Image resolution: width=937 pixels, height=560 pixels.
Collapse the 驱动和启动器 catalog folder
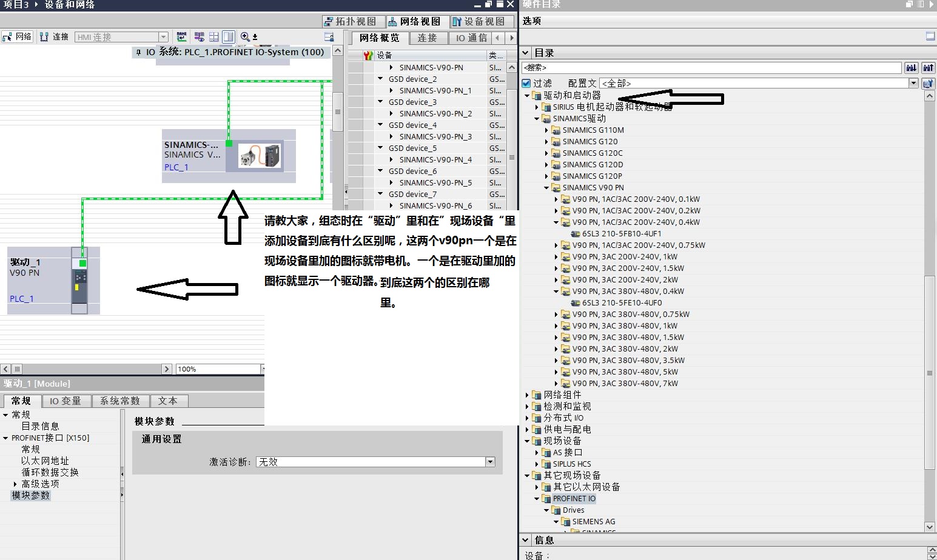click(x=527, y=96)
